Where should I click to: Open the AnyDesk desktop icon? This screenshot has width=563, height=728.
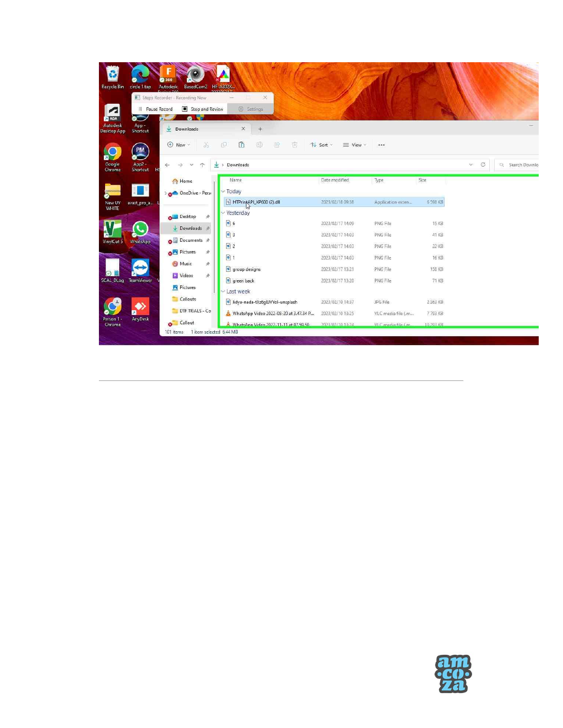(x=140, y=309)
